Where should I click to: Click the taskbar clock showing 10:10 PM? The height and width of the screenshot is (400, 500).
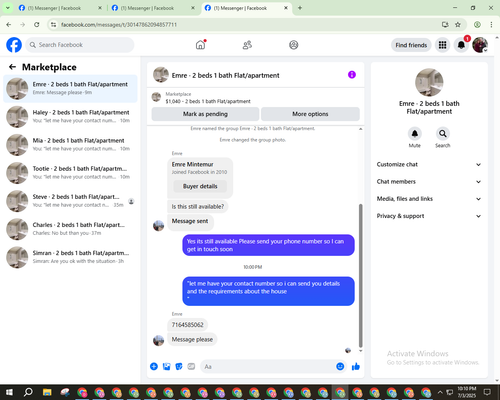[467, 392]
